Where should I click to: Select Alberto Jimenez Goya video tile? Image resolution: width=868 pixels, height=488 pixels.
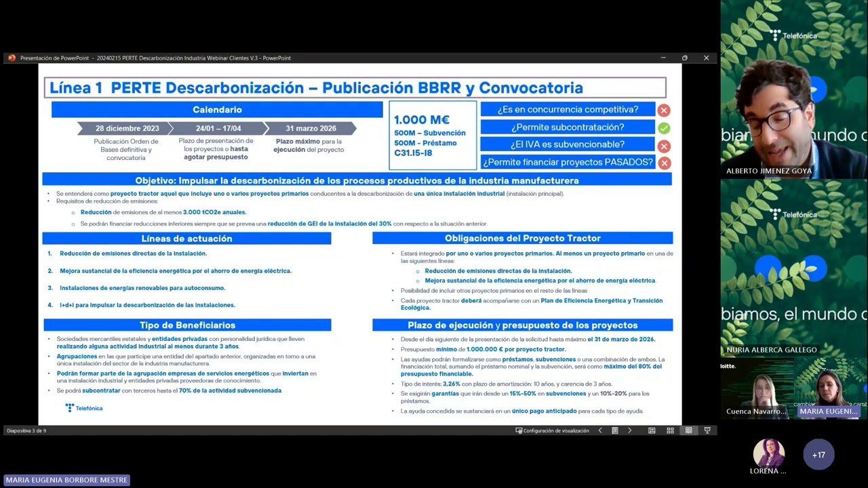tap(794, 89)
